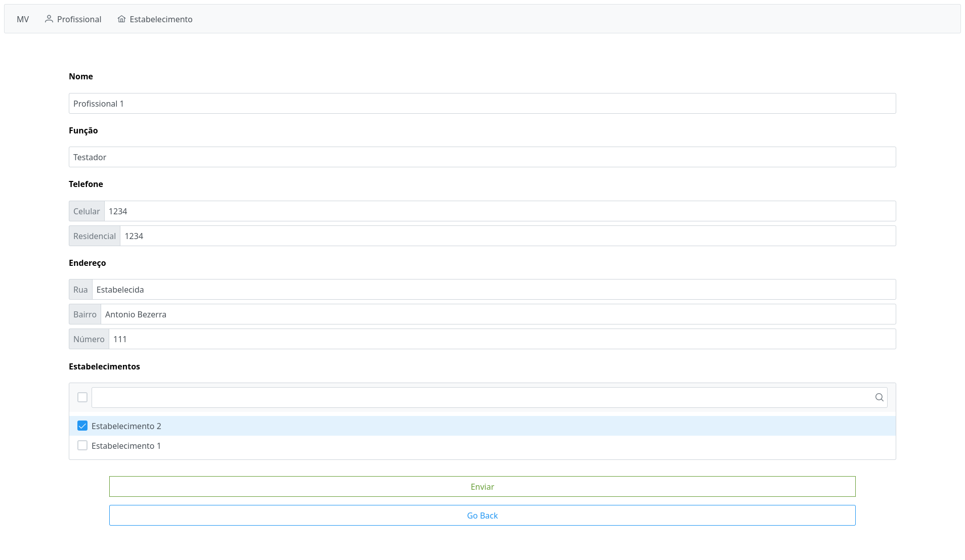Click the Função field label
Image resolution: width=965 pixels, height=560 pixels.
point(83,130)
